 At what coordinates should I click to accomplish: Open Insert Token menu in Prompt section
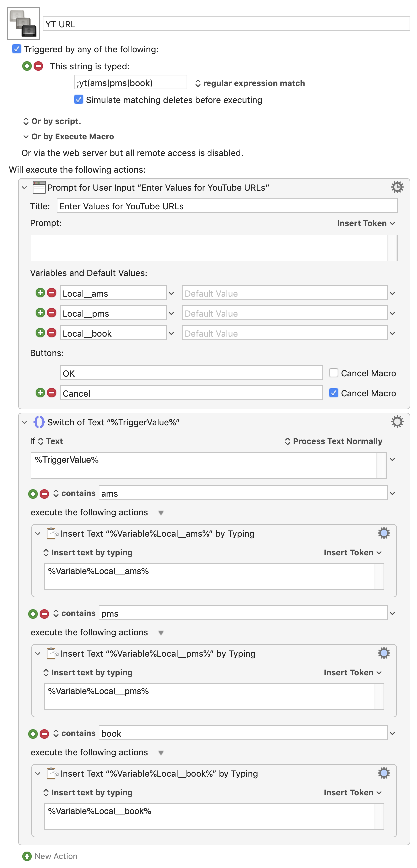(x=365, y=223)
